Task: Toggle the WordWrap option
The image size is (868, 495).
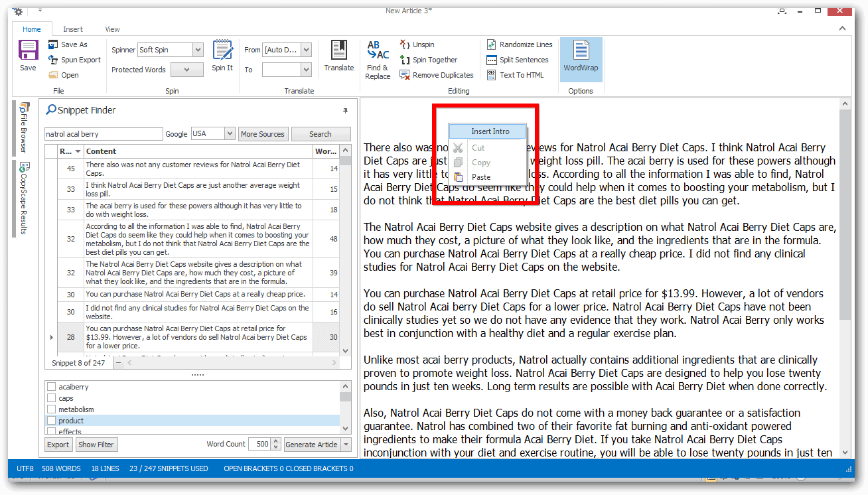Action: [581, 60]
